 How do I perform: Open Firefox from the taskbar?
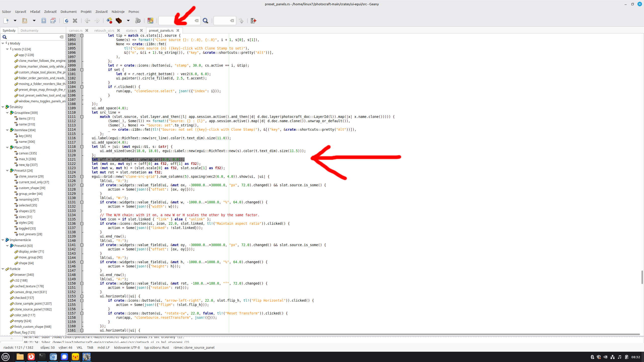coord(31,357)
